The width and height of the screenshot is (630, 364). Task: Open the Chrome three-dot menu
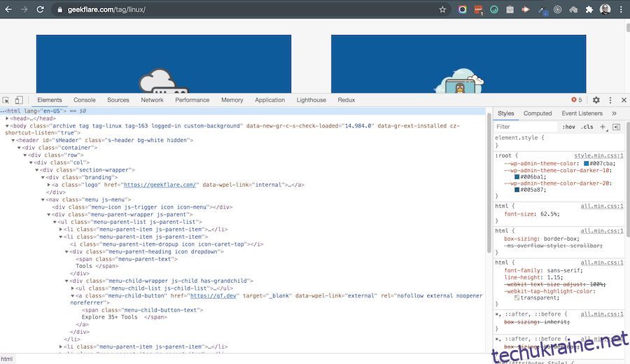[621, 9]
